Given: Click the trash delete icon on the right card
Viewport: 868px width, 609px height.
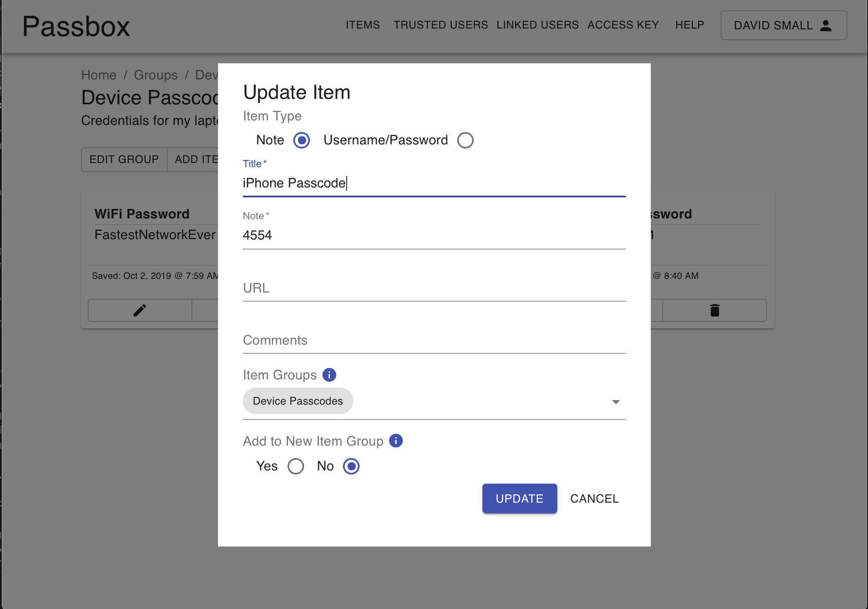Looking at the screenshot, I should pyautogui.click(x=715, y=310).
